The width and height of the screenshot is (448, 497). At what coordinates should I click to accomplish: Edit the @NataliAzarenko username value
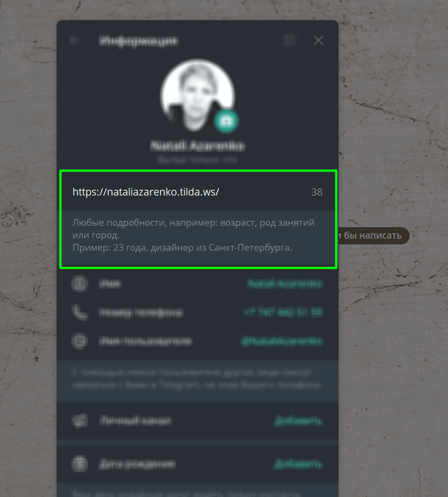click(282, 341)
